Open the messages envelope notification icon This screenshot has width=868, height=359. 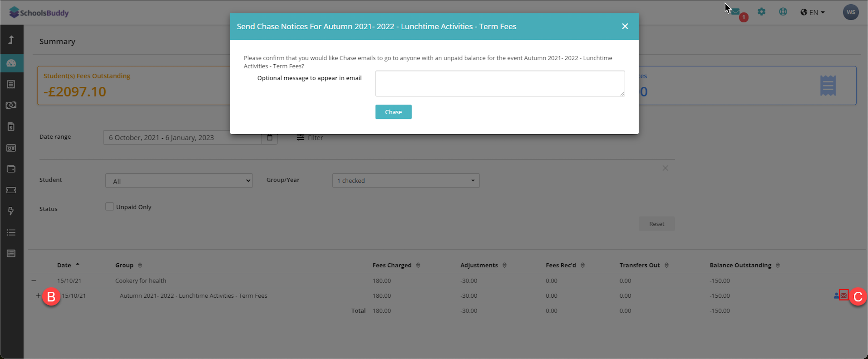click(736, 12)
